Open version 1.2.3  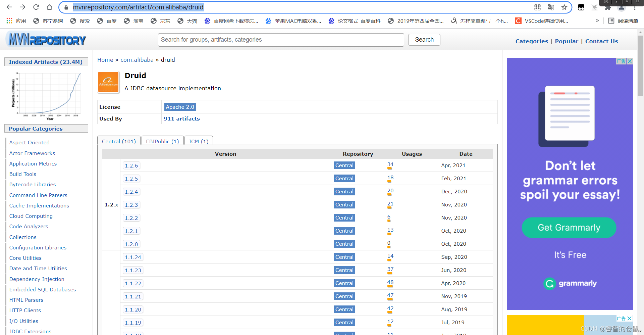coord(131,205)
